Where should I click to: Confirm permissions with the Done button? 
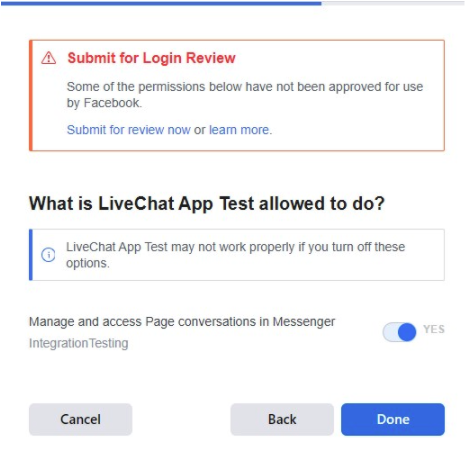pos(393,419)
